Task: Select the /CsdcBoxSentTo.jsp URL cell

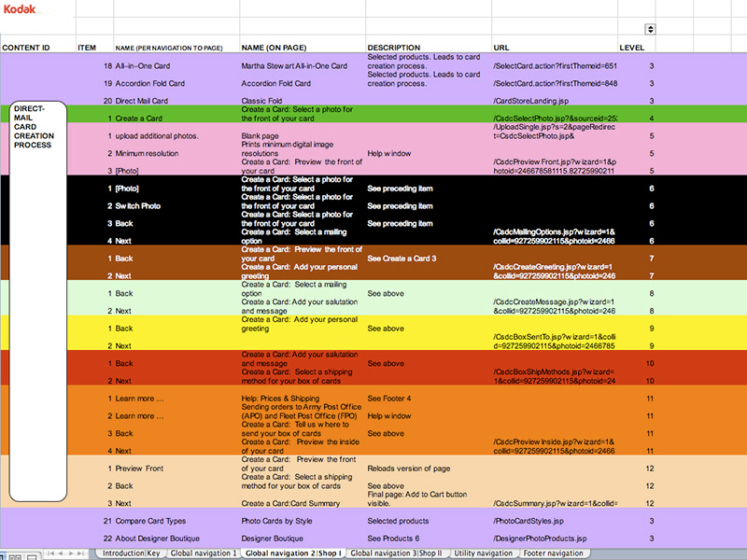Action: [554, 342]
